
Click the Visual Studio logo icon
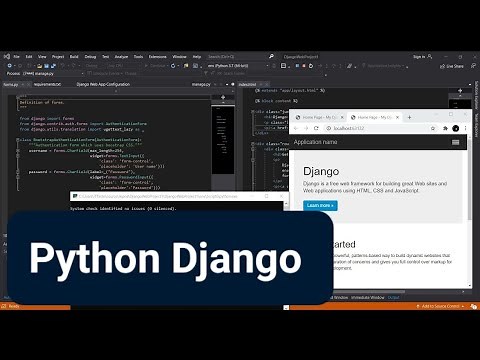click(x=6, y=57)
